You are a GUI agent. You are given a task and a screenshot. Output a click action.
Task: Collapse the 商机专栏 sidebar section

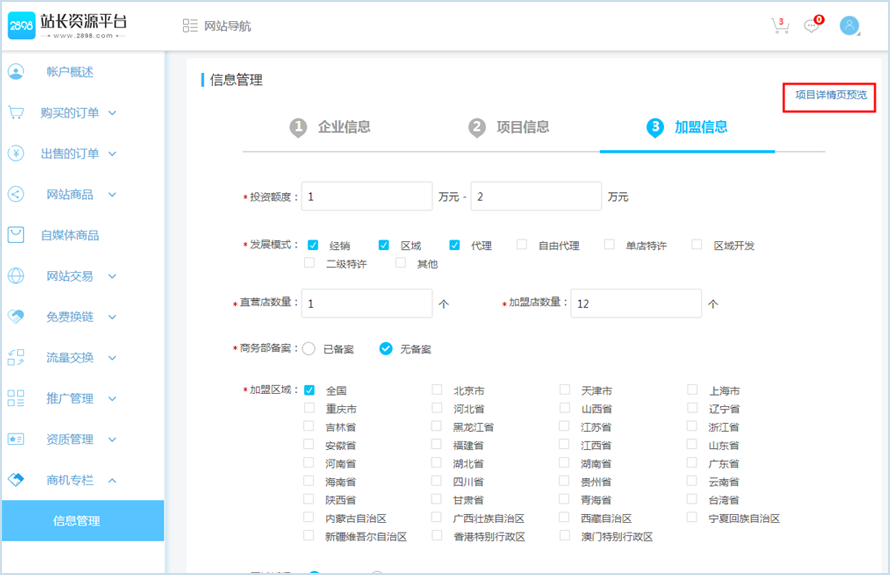coord(112,480)
